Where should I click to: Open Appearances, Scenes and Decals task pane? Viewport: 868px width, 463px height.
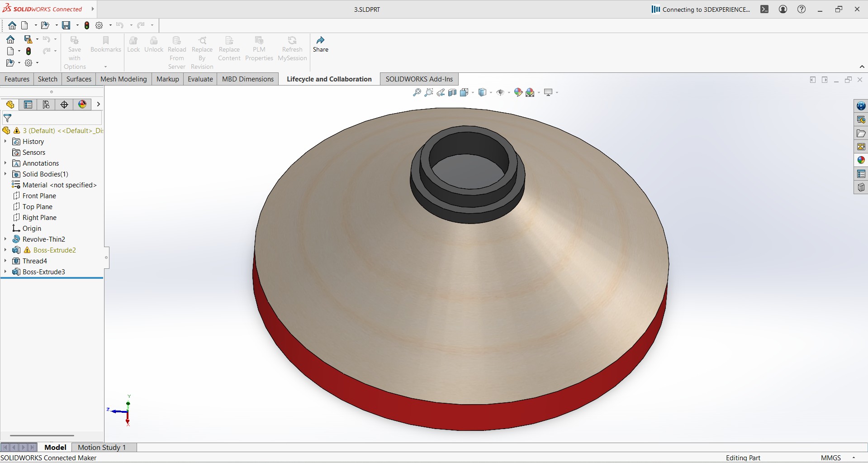pyautogui.click(x=861, y=160)
